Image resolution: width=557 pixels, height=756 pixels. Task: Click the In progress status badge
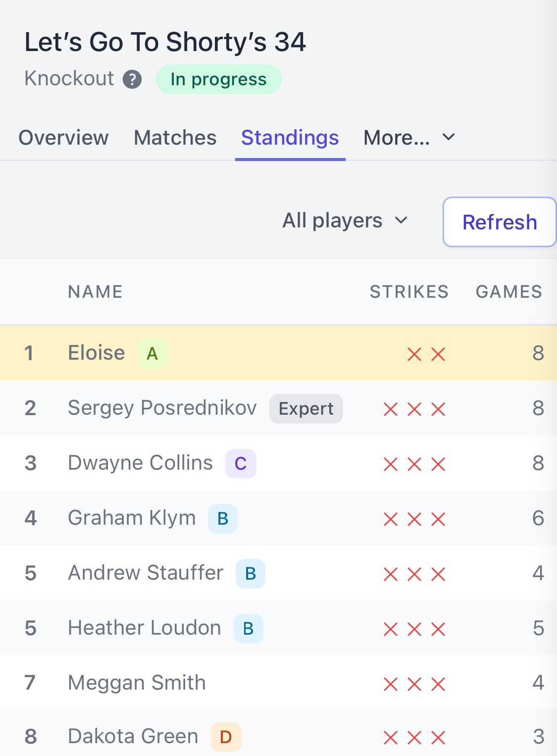[x=218, y=79]
